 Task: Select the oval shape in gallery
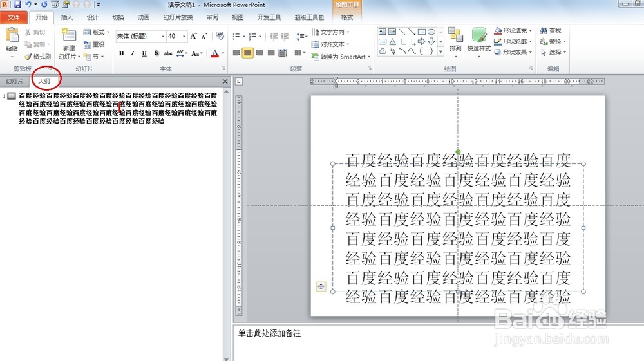point(431,32)
